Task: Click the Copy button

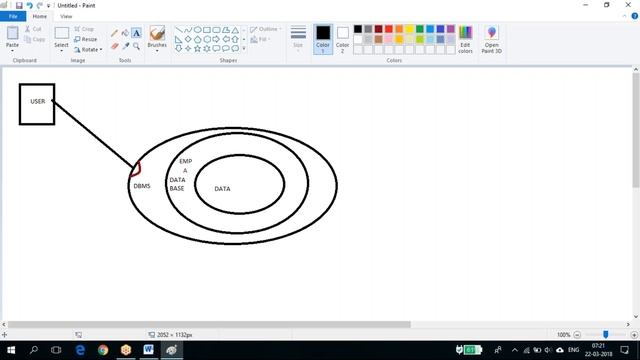Action: [35, 39]
